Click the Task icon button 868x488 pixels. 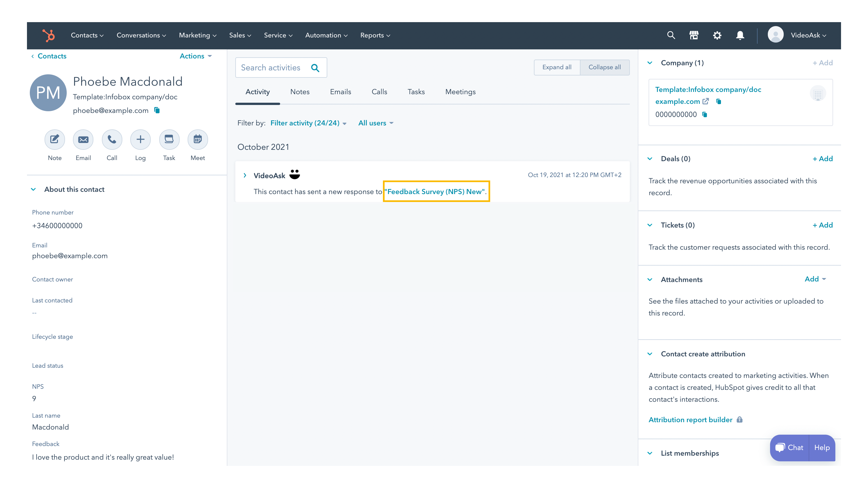(x=169, y=139)
